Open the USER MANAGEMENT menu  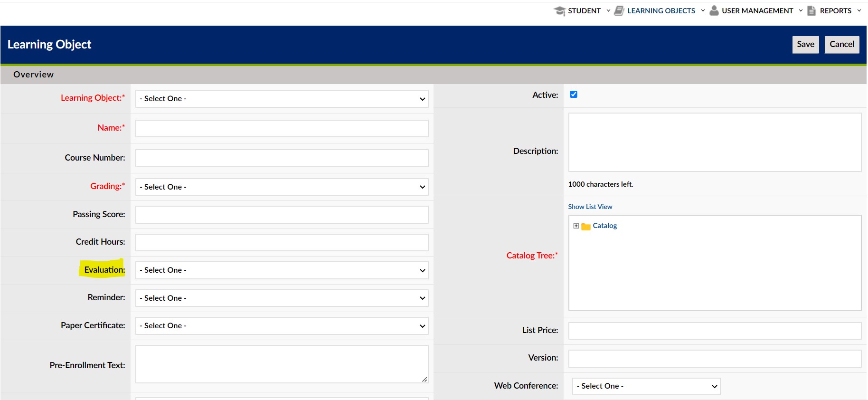click(757, 10)
